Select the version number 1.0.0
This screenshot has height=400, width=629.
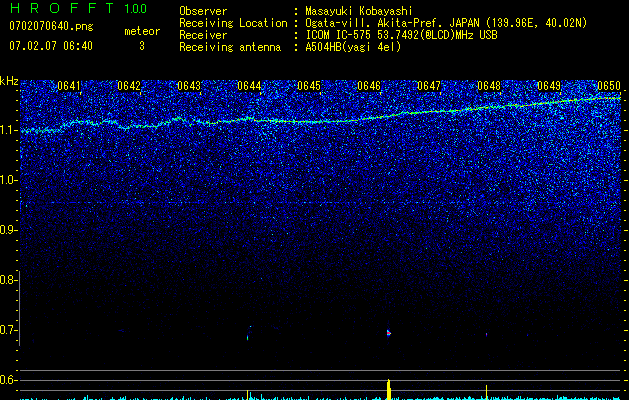[x=135, y=9]
